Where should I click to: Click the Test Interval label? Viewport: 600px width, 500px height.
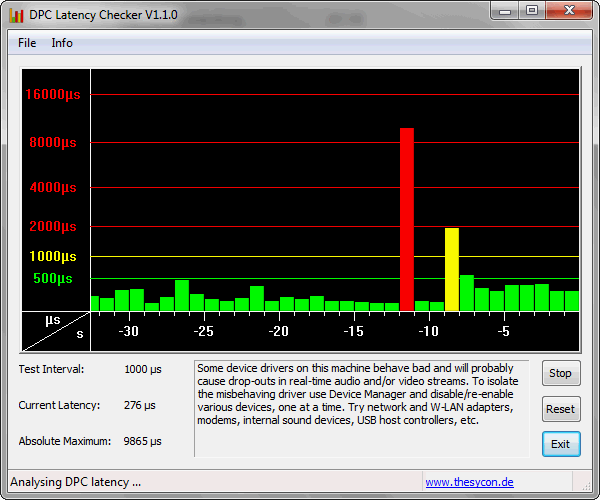pyautogui.click(x=51, y=369)
